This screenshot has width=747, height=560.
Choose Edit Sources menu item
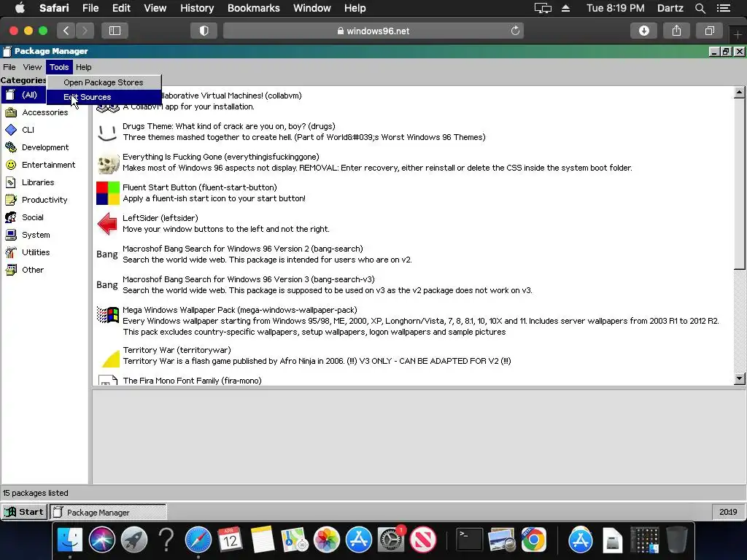(x=104, y=97)
